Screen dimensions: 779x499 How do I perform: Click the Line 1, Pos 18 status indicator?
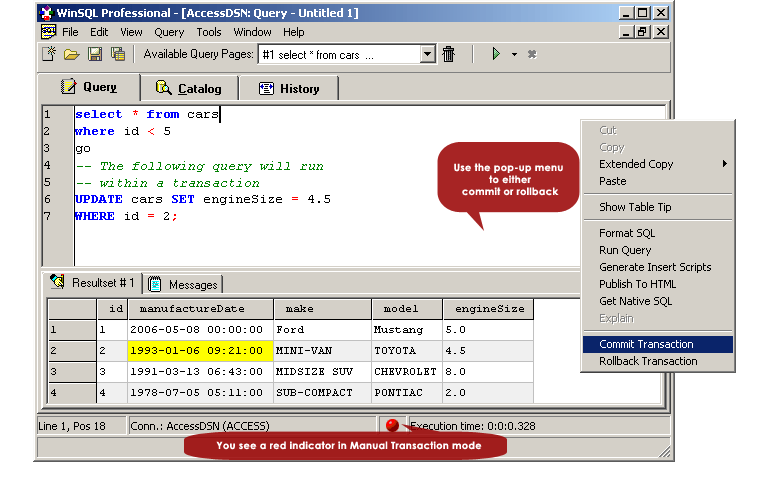[81, 426]
